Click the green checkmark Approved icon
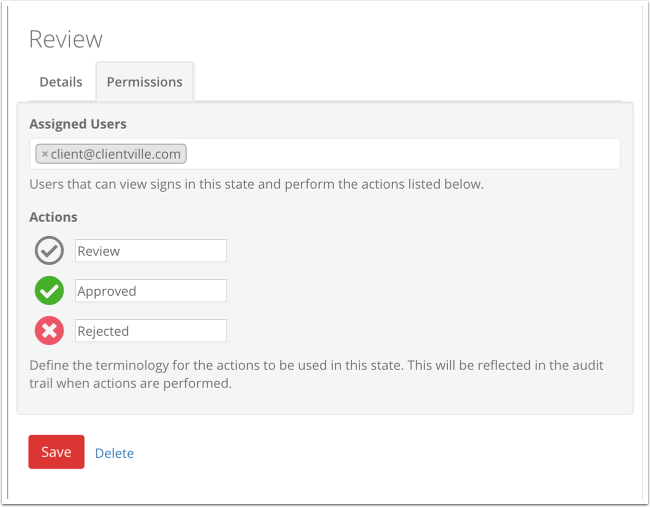This screenshot has height=507, width=650. (x=49, y=291)
